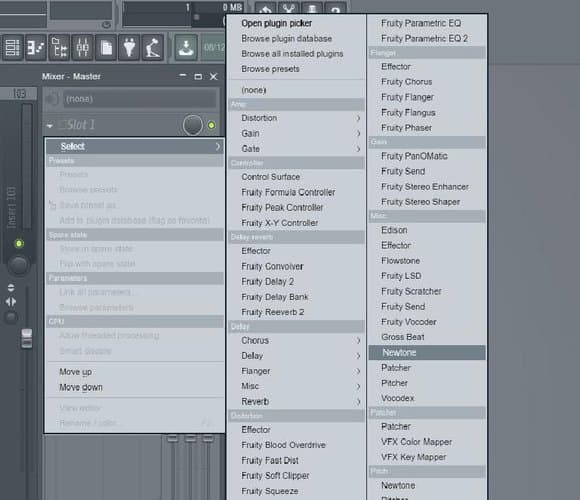580x500 pixels.
Task: Select Fruity Peak Controller
Action: pos(296,208)
